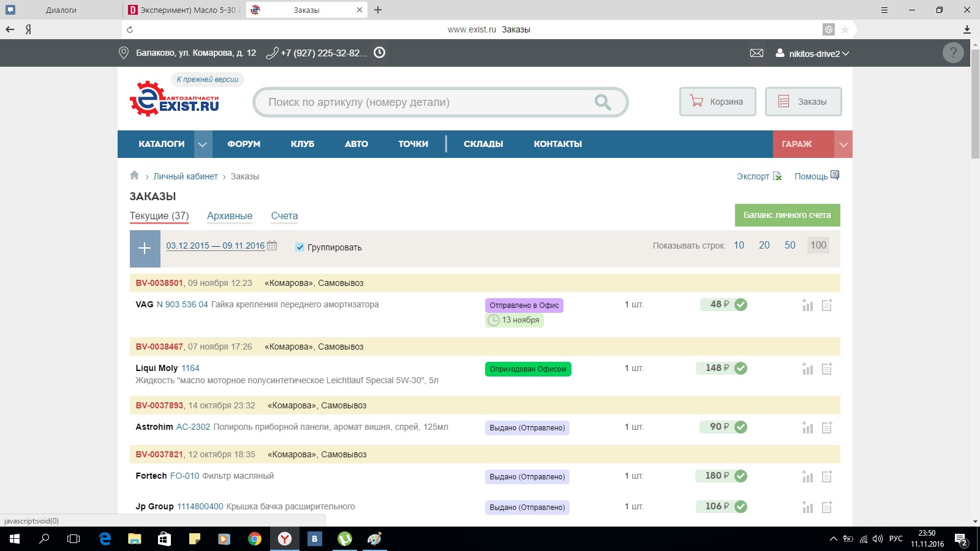Open the КЛУБ menu item
The width and height of the screenshot is (980, 551).
(x=303, y=144)
